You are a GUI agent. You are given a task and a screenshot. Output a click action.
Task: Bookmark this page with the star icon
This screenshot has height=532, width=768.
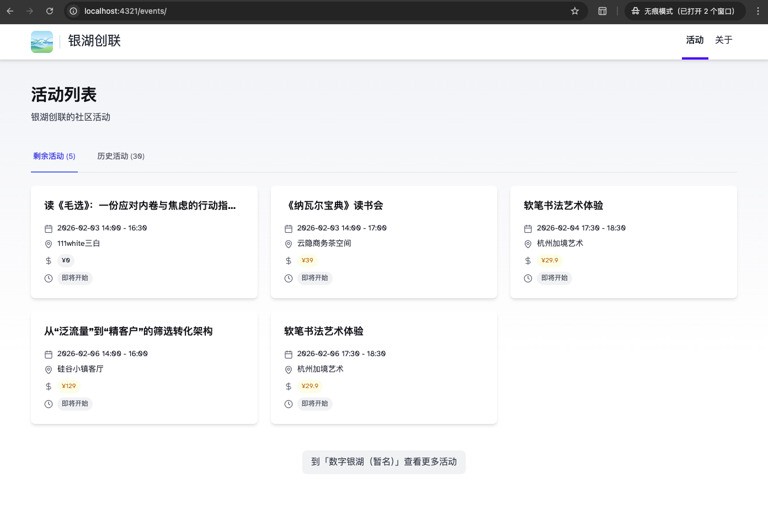[x=575, y=11]
